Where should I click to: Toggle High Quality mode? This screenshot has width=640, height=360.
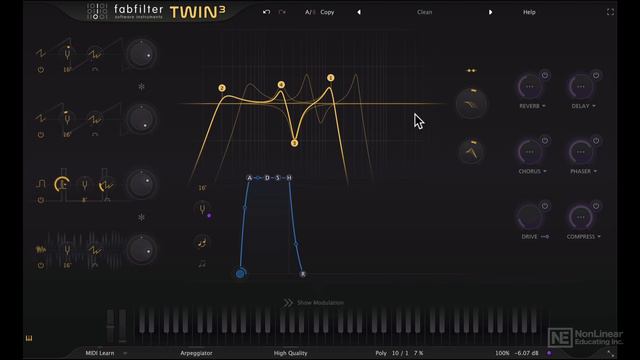click(x=291, y=353)
